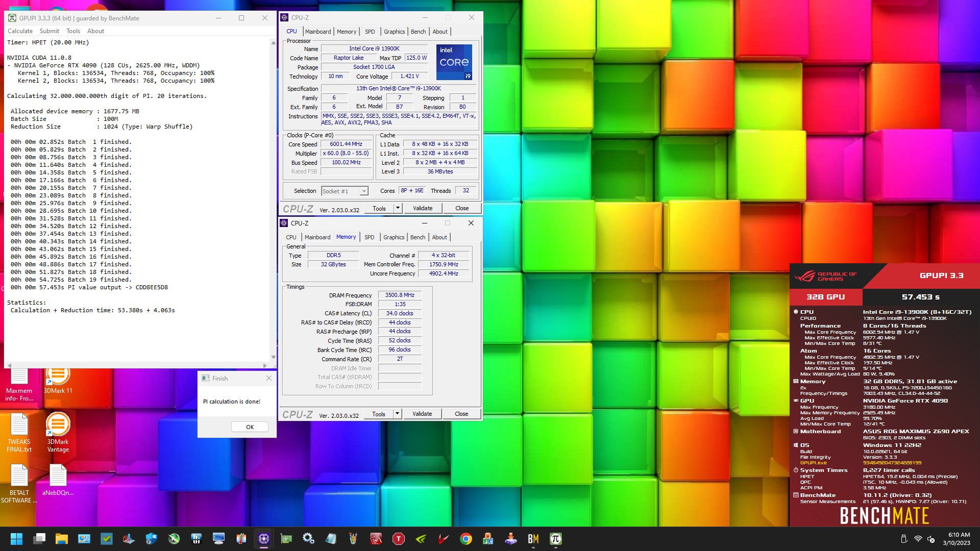Click the CAS# Latency value 34.0 clocks

click(x=400, y=313)
